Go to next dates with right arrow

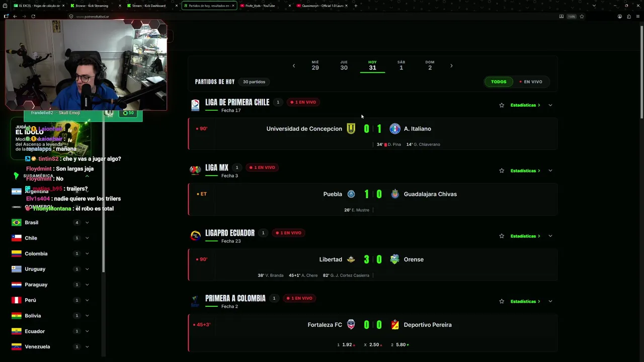click(451, 66)
